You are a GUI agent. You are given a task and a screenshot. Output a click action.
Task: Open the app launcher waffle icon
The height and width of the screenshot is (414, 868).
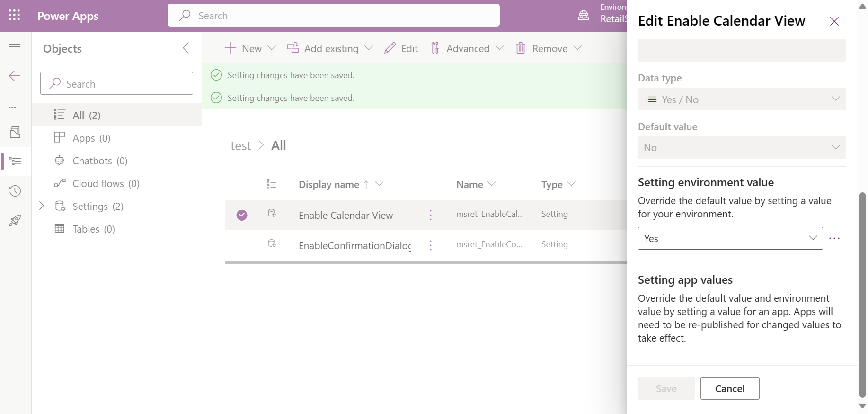coord(15,16)
